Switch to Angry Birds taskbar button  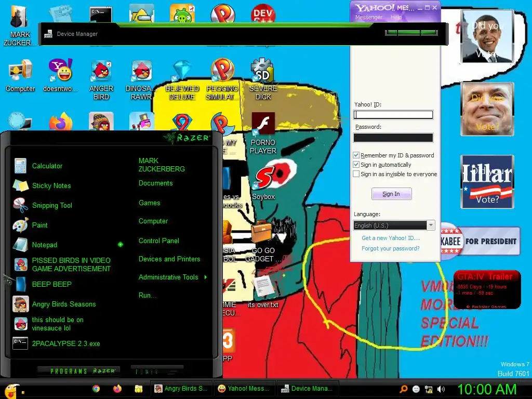tap(181, 389)
